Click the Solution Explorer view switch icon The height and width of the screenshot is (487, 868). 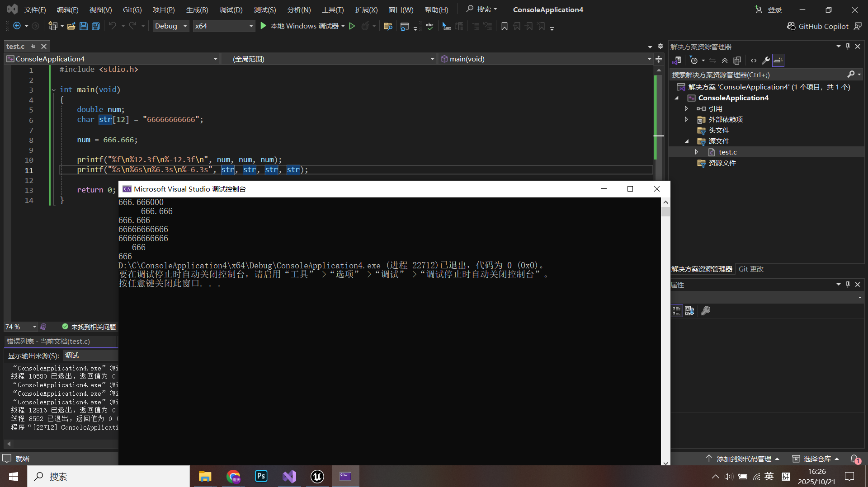(677, 60)
